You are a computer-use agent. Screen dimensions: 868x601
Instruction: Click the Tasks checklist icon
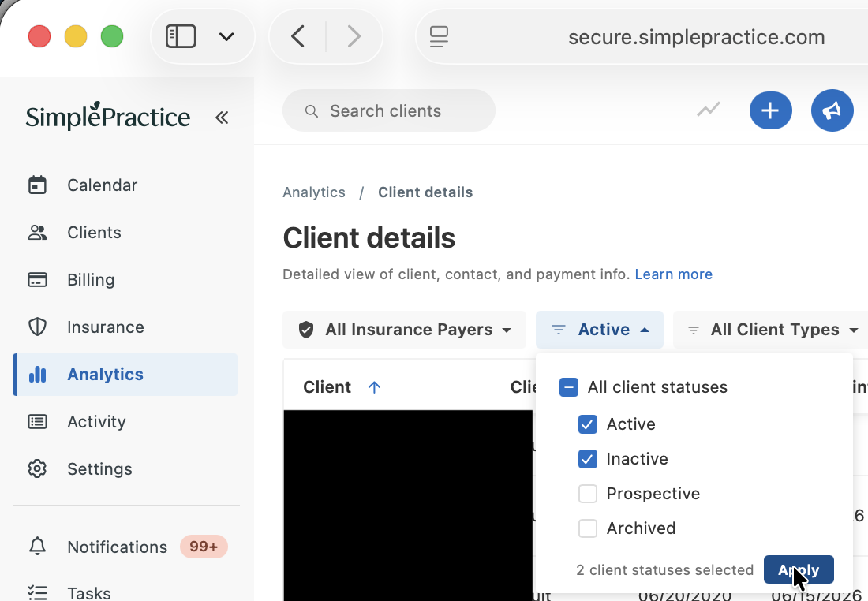37,593
